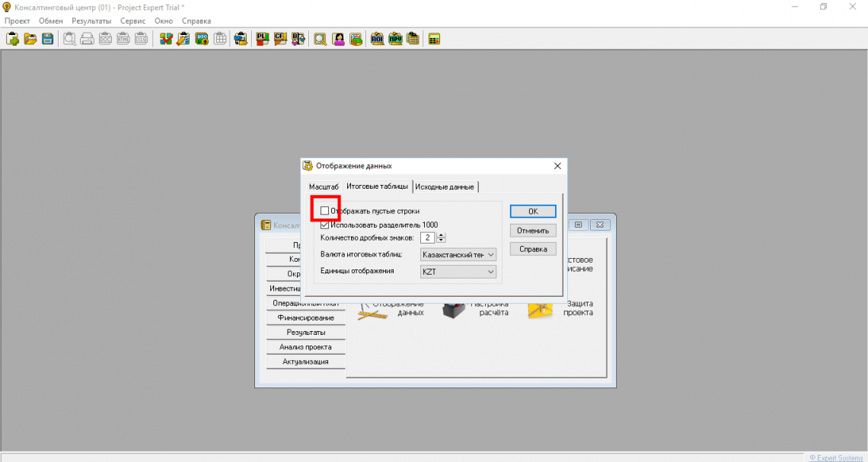Open the 'Результаты' menu in the menu bar
Image resolution: width=868 pixels, height=462 pixels.
coord(91,21)
